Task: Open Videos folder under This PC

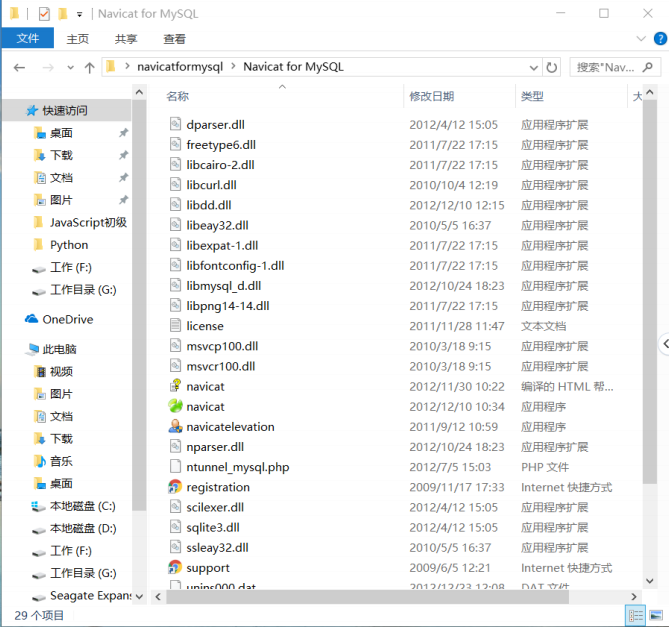Action: pos(53,372)
